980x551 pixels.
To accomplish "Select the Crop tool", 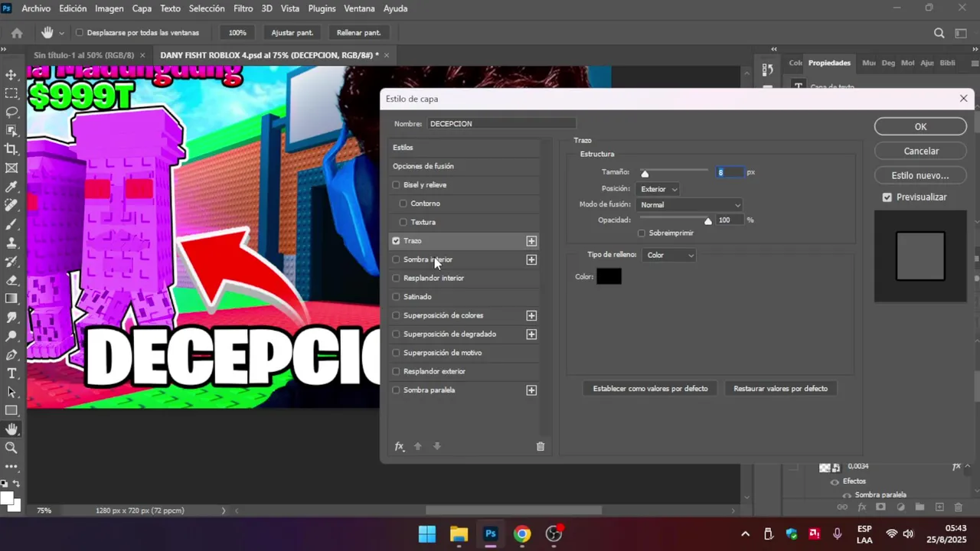I will 11,149.
